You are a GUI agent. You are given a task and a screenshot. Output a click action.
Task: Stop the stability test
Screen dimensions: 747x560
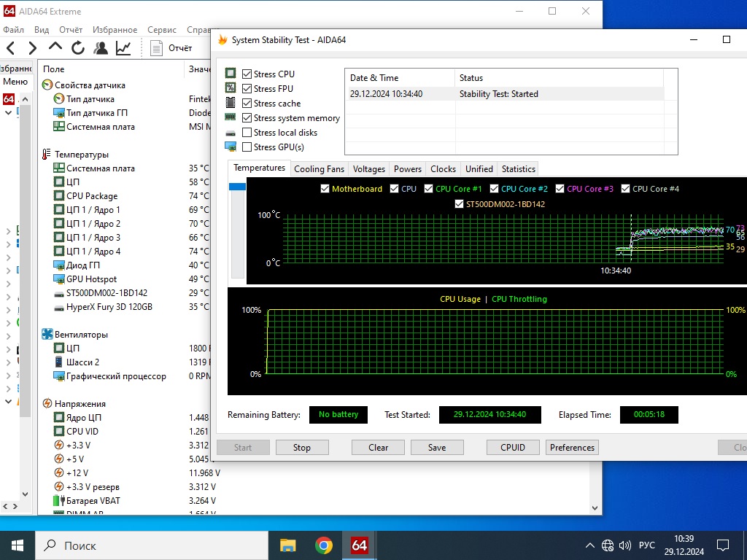pyautogui.click(x=301, y=448)
